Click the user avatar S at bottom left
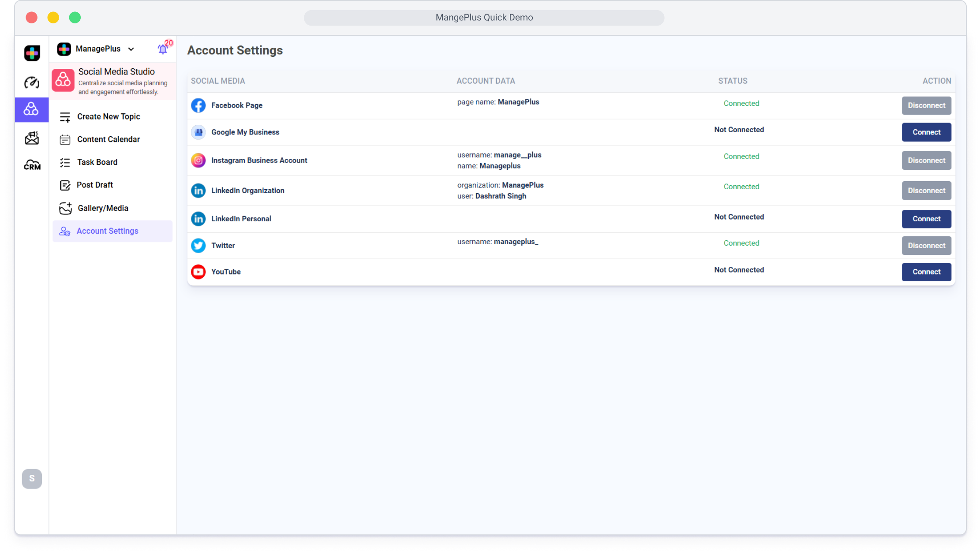 click(32, 479)
